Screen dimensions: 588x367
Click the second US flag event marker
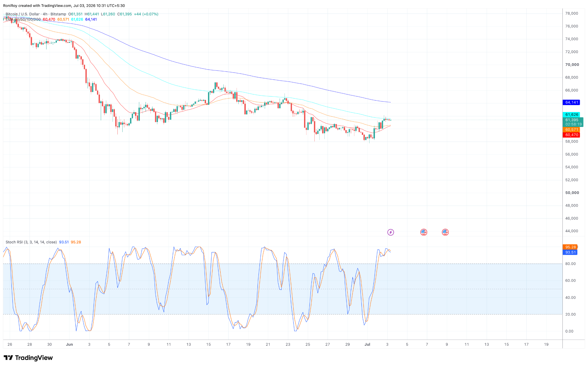click(445, 232)
